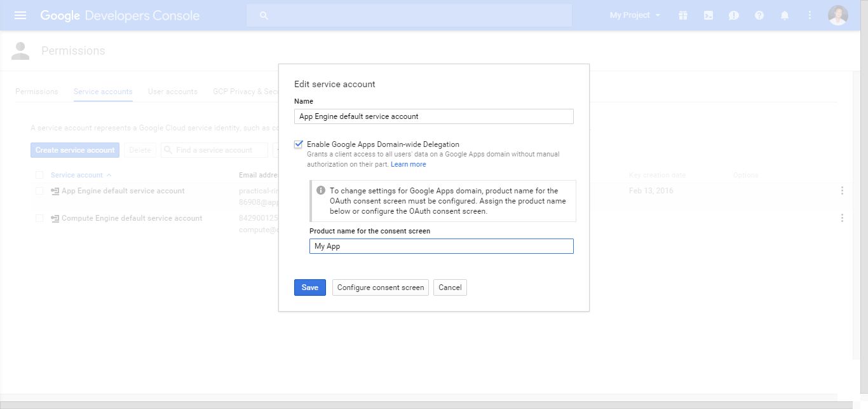This screenshot has height=409, width=868.
Task: Open the feedback alert icon
Action: pyautogui.click(x=734, y=15)
